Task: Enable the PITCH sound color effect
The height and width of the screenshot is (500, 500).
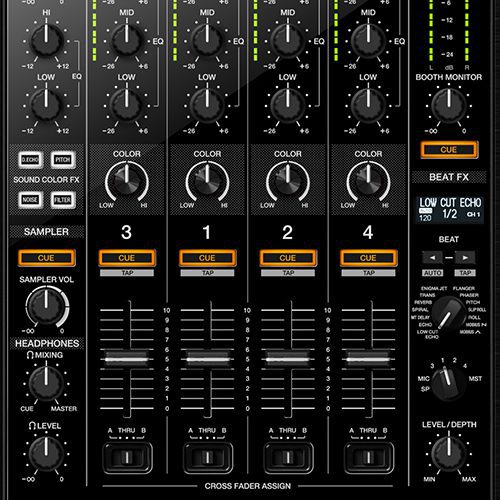Action: pos(63,160)
